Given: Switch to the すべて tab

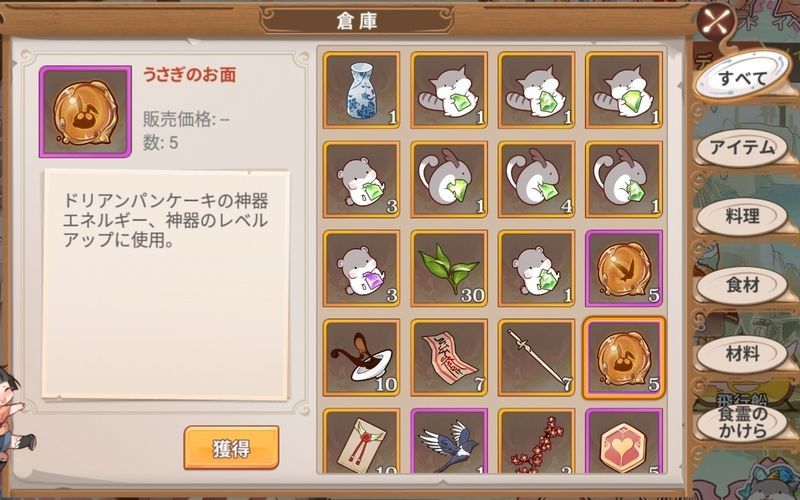Looking at the screenshot, I should (743, 78).
